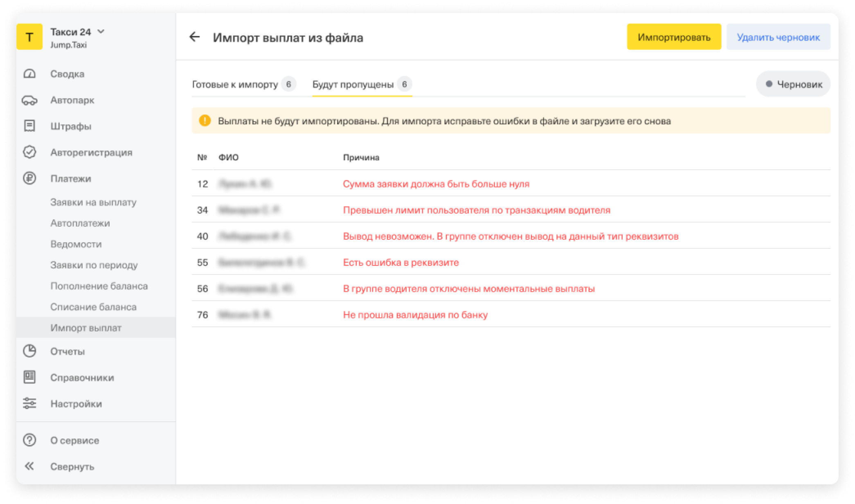Expand the Такси 24 account dropdown

[101, 32]
